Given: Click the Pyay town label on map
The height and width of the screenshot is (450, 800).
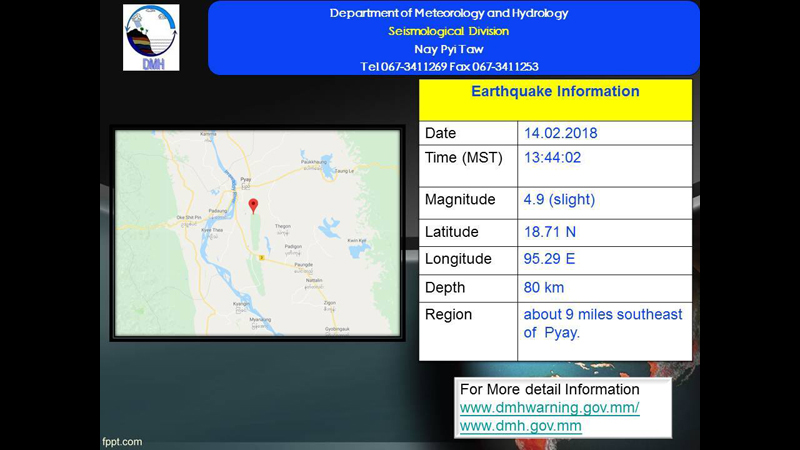Looking at the screenshot, I should click(245, 180).
